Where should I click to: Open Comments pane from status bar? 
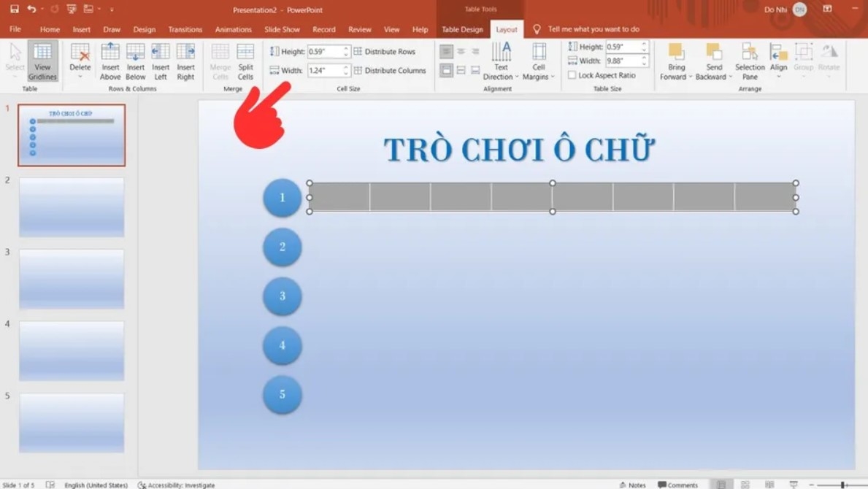678,485
